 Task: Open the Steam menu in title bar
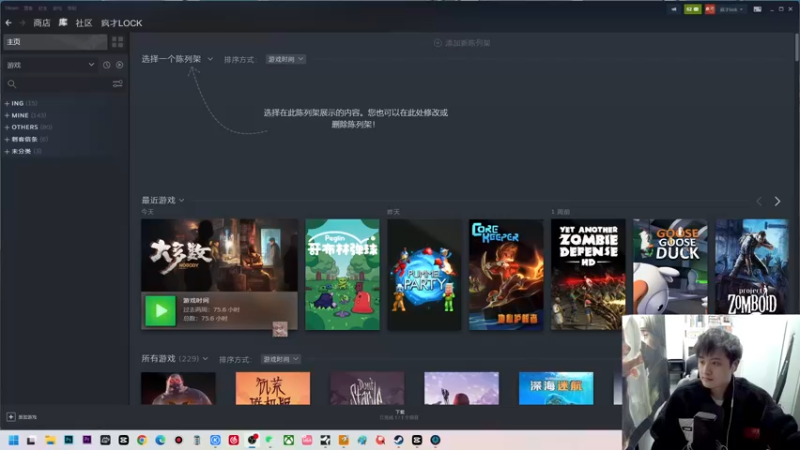tap(12, 8)
